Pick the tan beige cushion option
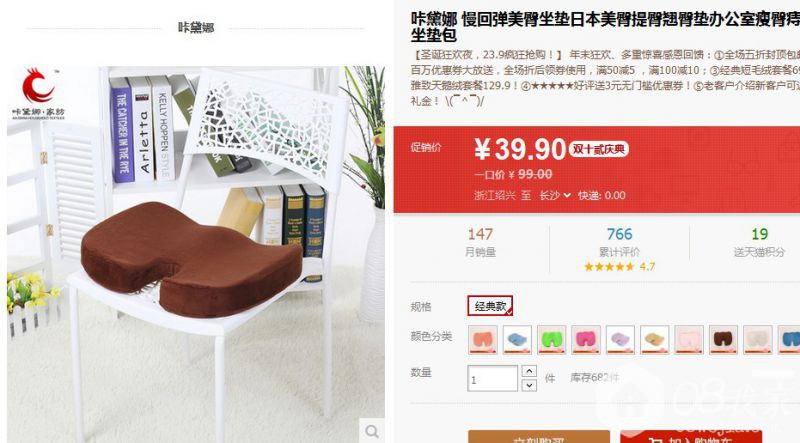The image size is (800, 443). pos(655,339)
